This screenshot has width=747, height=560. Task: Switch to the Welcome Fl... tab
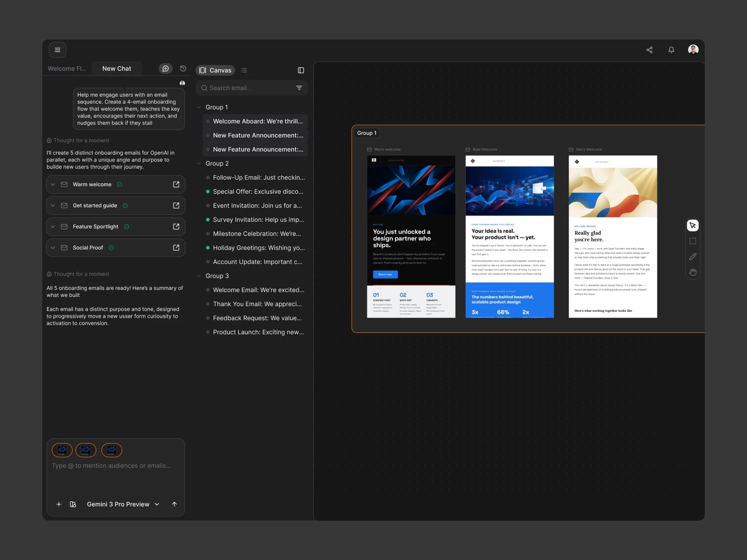tap(67, 69)
